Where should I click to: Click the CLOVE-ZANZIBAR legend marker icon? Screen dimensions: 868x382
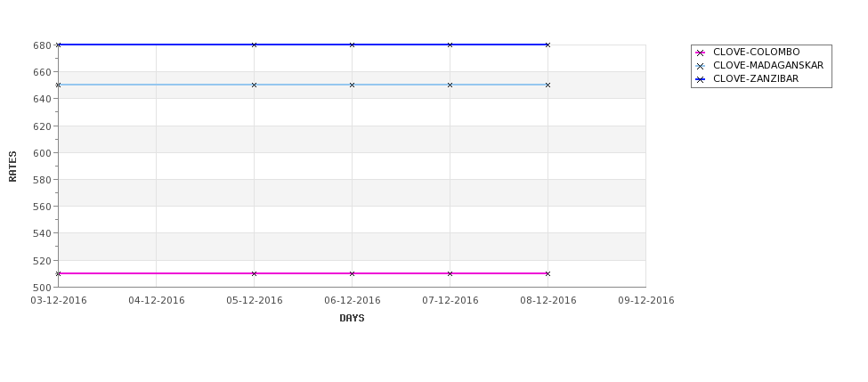[701, 80]
